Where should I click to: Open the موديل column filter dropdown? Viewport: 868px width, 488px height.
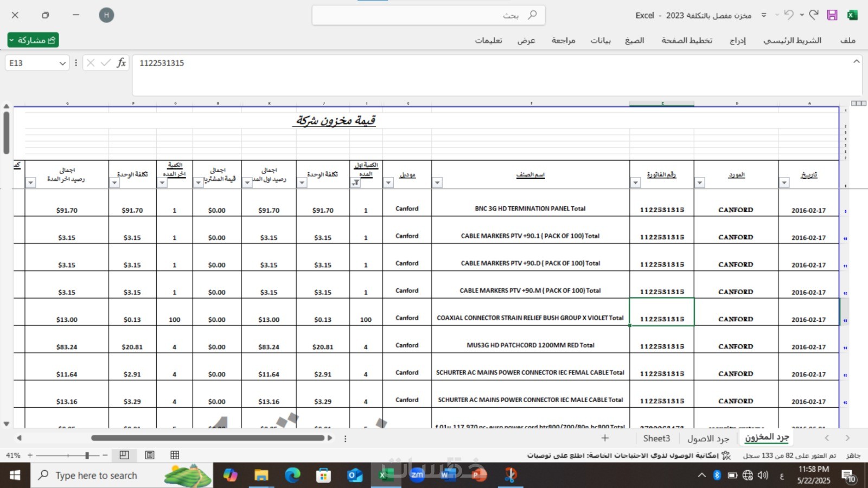click(388, 183)
